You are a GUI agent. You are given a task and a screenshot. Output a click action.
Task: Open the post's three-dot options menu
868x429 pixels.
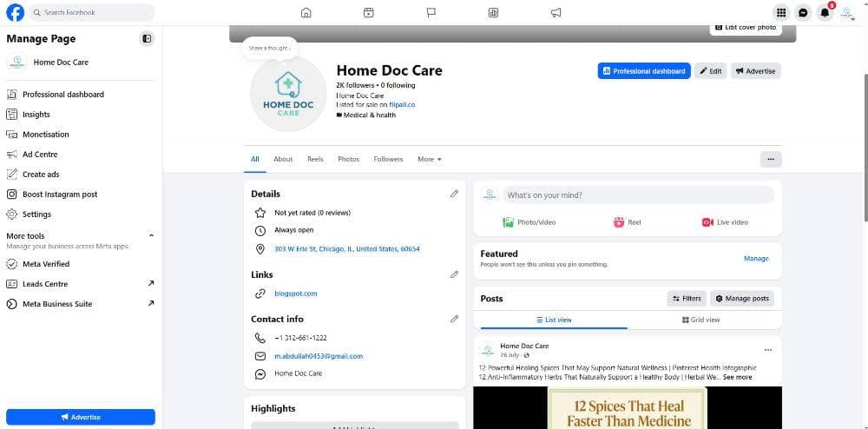click(768, 350)
